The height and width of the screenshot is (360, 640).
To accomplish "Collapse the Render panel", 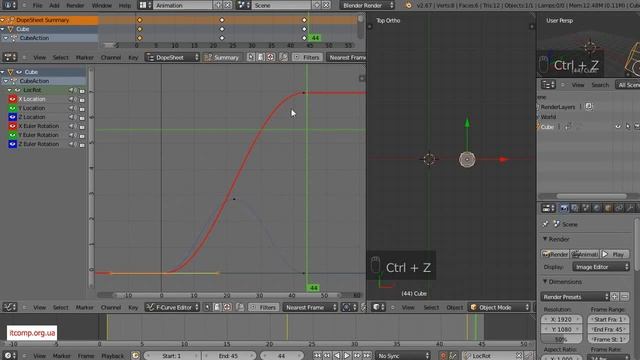I will 545,239.
